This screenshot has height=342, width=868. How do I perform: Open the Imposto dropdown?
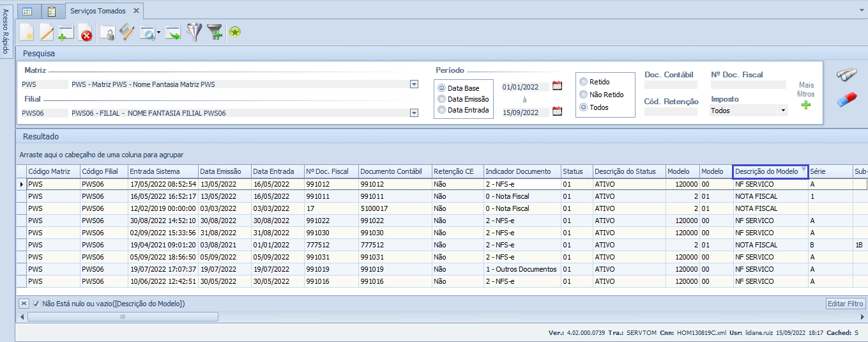point(783,111)
